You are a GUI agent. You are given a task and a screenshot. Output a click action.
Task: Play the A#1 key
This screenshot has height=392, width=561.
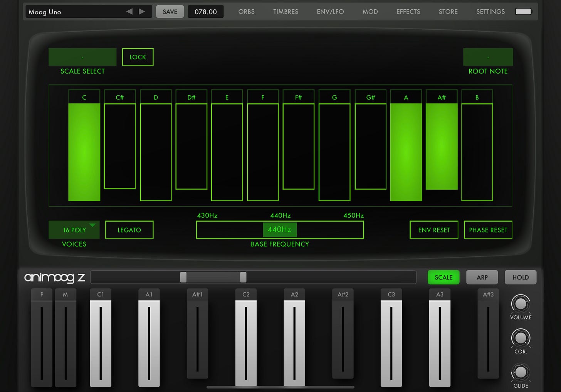[197, 333]
